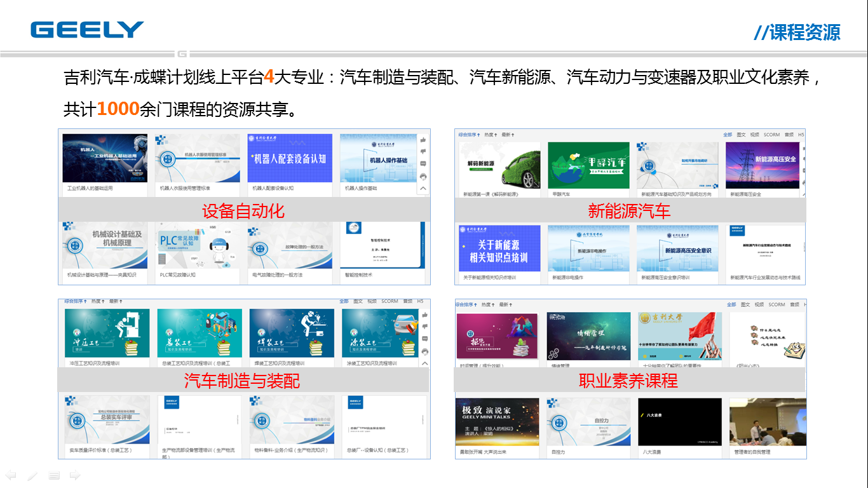
Task: Open comment bubble icon in 汽车制造与装配 panel
Action: tap(424, 339)
